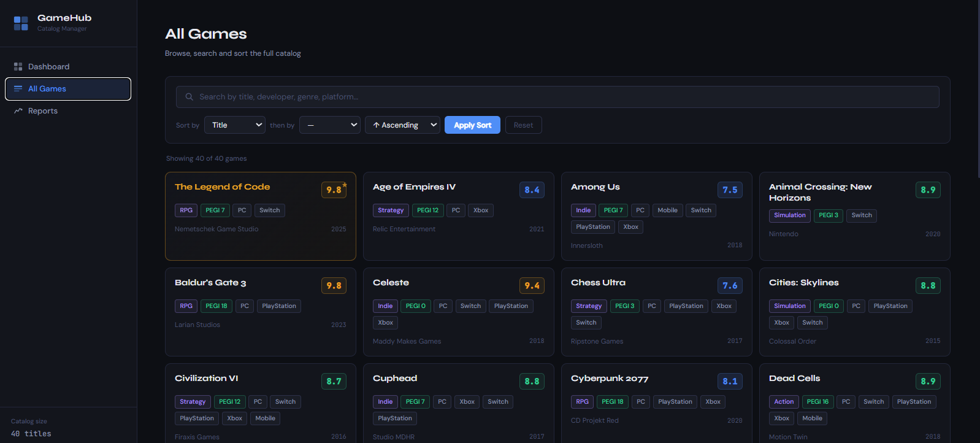The width and height of the screenshot is (980, 443).
Task: Click the Mobile tag on the Among Us card
Action: (x=667, y=210)
